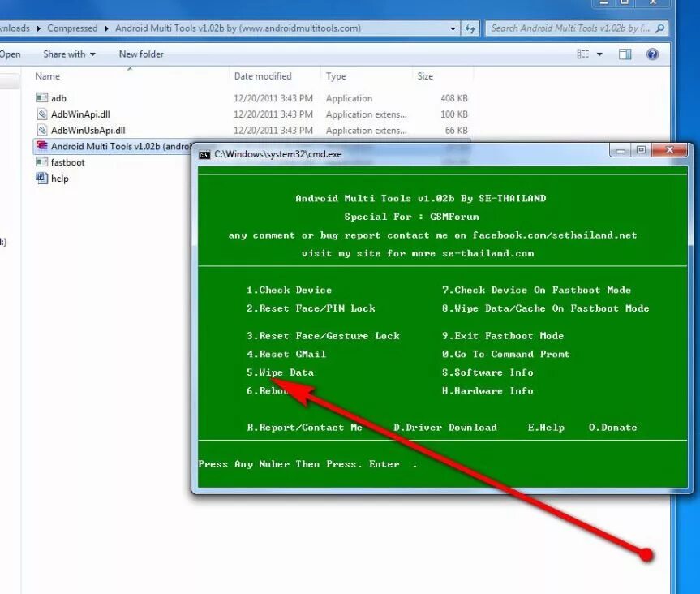
Task: Click the AdbWinUsbApi.dll file name
Action: click(x=88, y=131)
